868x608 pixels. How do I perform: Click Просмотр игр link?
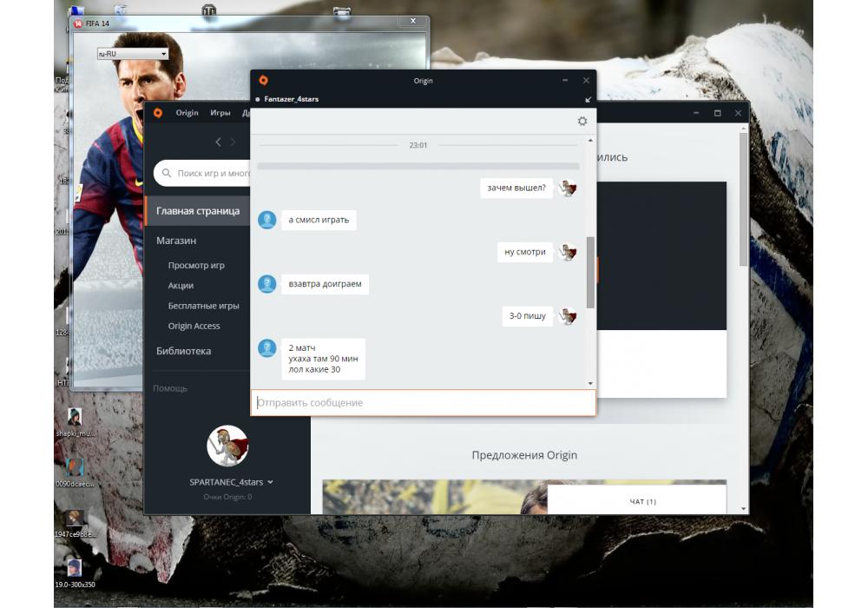(x=196, y=265)
